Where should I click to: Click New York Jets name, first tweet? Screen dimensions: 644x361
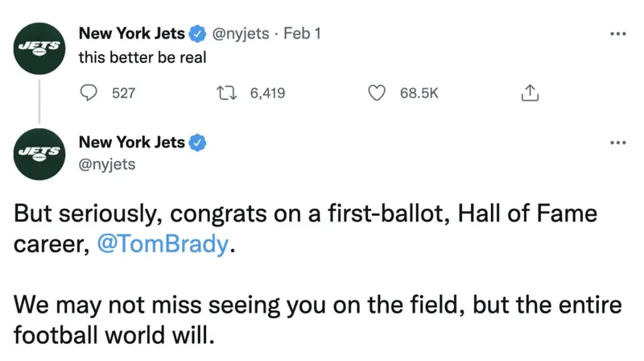click(131, 34)
